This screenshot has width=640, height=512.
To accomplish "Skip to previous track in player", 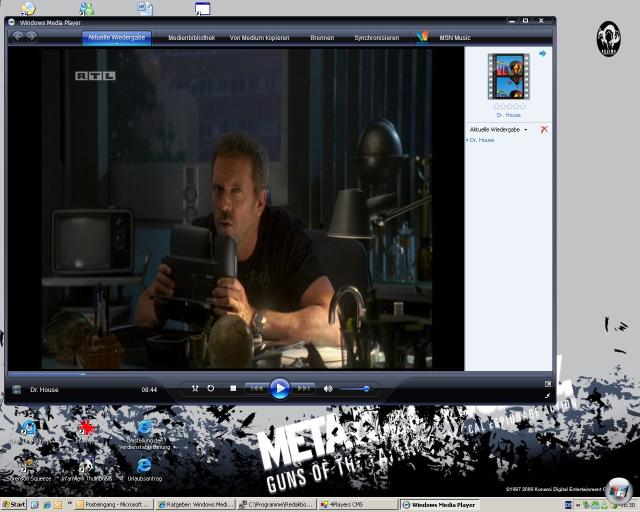I will 256,388.
